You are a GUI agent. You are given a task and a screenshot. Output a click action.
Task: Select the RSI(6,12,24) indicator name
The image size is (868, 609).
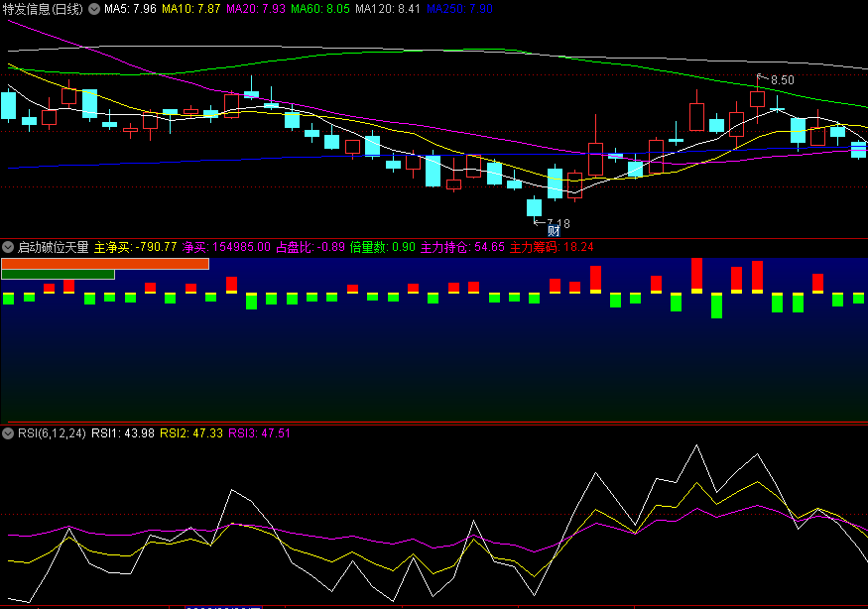pyautogui.click(x=52, y=432)
